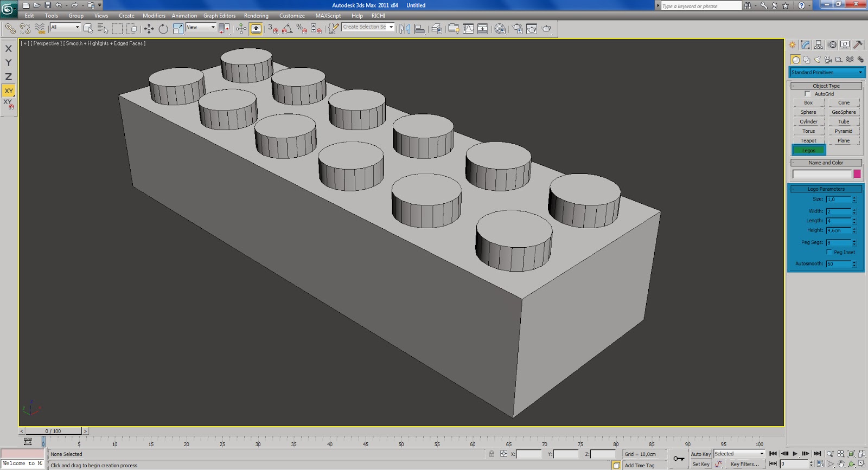
Task: Open the Motion panel tab
Action: (x=832, y=44)
